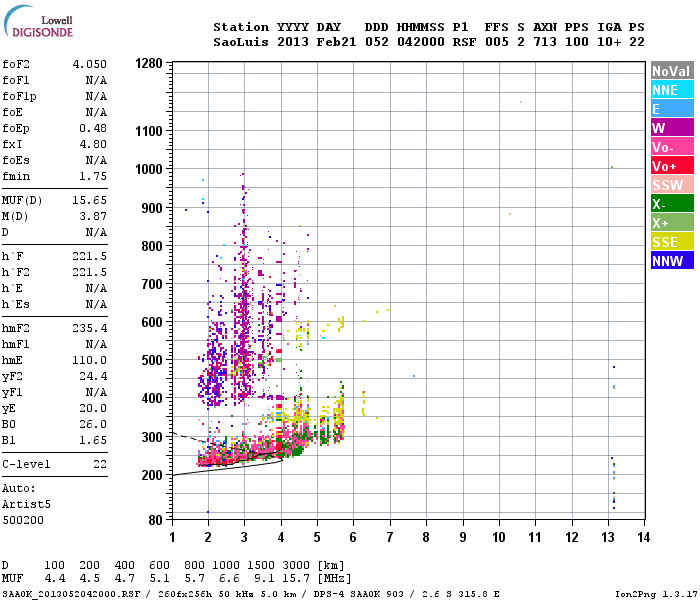Click the D 1500 km table value
The width and height of the screenshot is (700, 600).
tap(261, 565)
